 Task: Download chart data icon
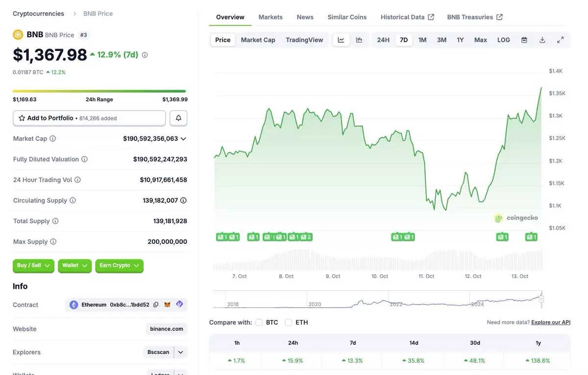(x=542, y=40)
